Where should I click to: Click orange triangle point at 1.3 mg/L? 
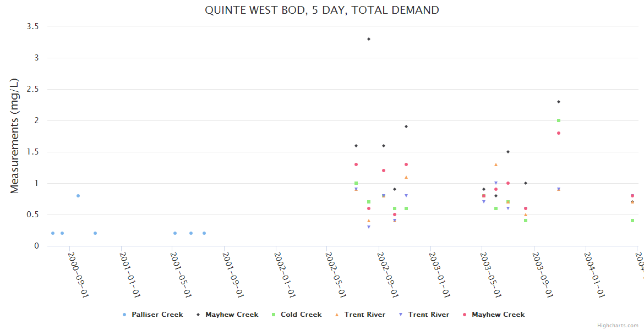pos(496,164)
